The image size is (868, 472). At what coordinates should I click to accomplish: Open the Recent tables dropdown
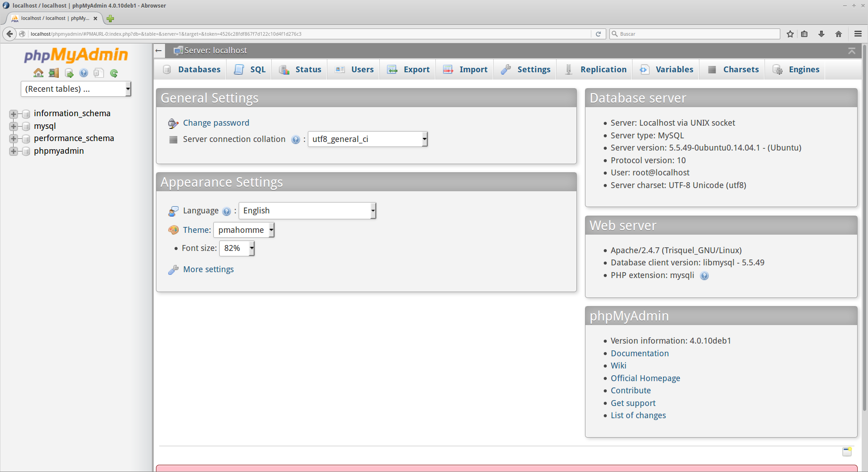tap(75, 89)
